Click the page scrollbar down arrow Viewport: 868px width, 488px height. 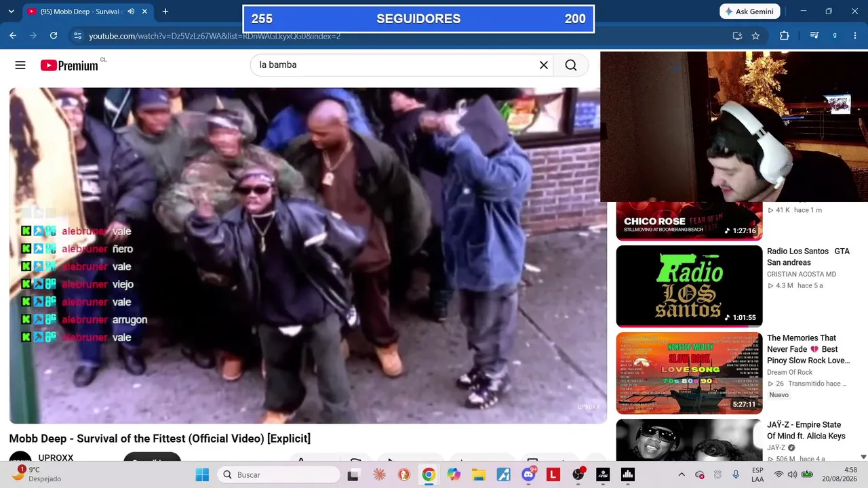[x=863, y=457]
